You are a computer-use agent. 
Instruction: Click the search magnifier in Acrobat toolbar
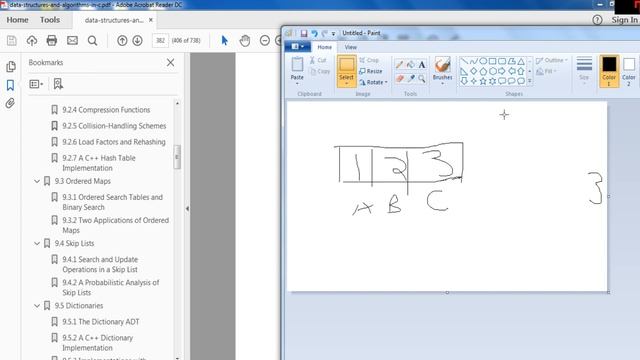93,40
